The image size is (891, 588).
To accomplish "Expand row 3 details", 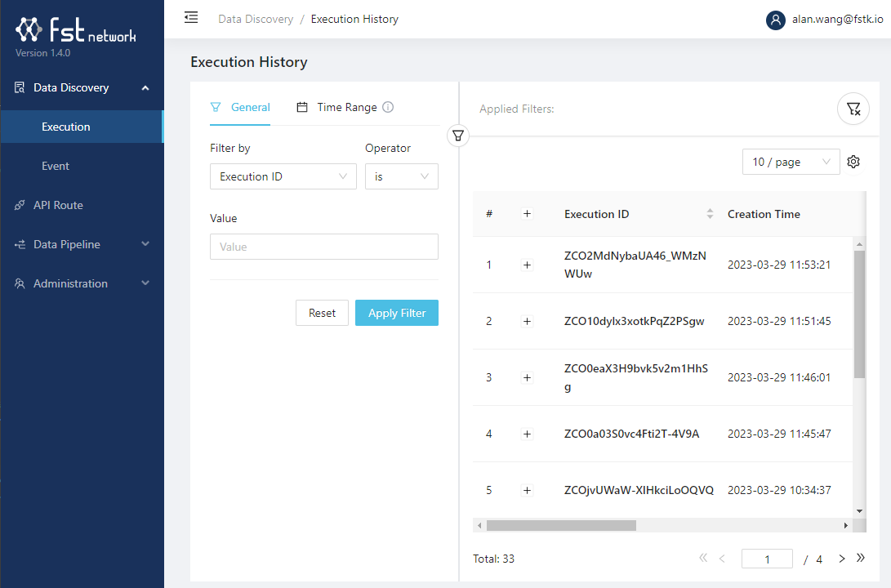I will click(527, 377).
